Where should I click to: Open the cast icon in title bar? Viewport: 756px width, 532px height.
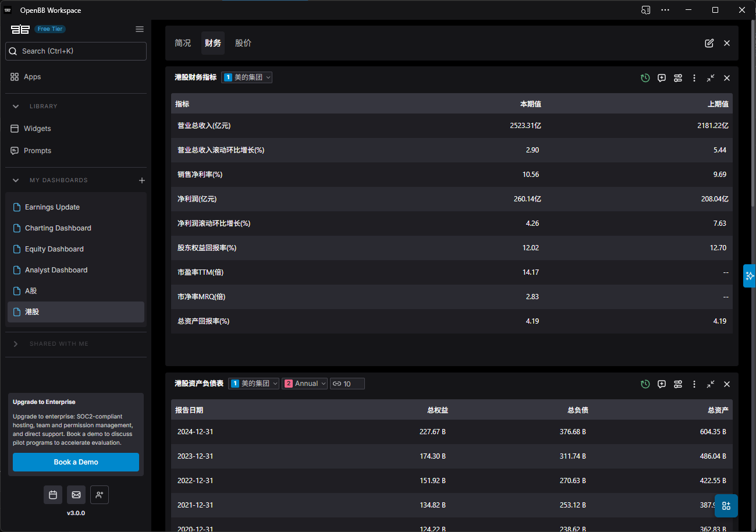pyautogui.click(x=645, y=10)
